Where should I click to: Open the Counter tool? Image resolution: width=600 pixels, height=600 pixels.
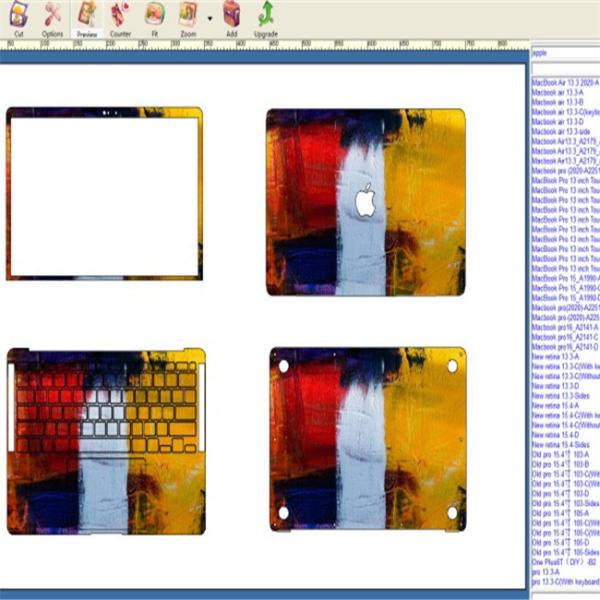click(x=120, y=15)
